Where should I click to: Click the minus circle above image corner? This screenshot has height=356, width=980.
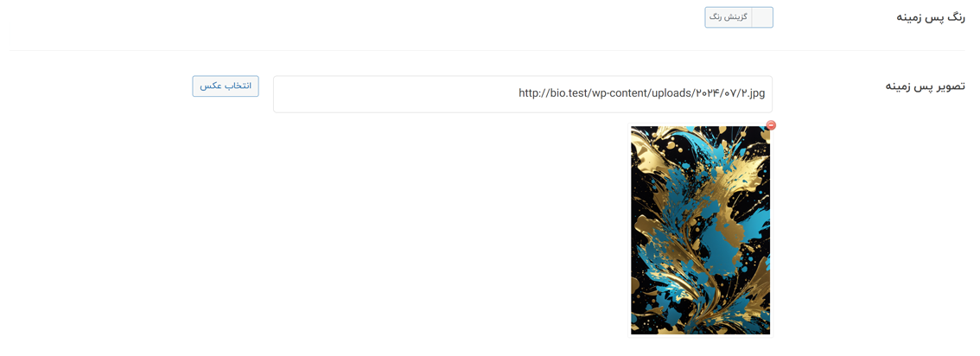771,125
